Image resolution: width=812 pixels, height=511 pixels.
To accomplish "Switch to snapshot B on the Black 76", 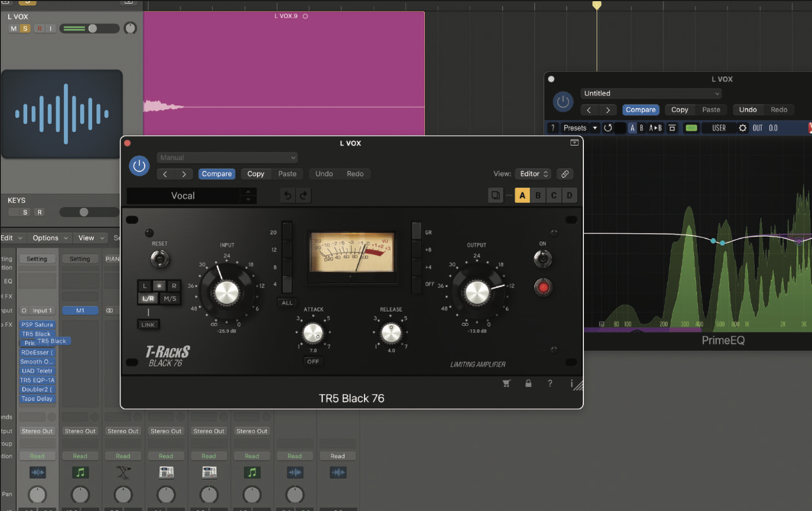I will [x=538, y=195].
